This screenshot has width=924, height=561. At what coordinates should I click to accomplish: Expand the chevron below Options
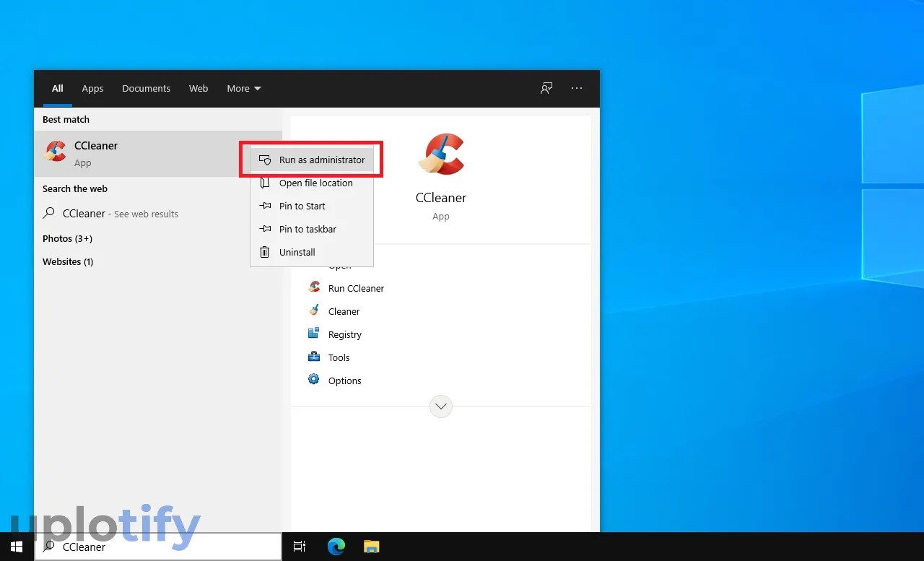click(x=441, y=406)
